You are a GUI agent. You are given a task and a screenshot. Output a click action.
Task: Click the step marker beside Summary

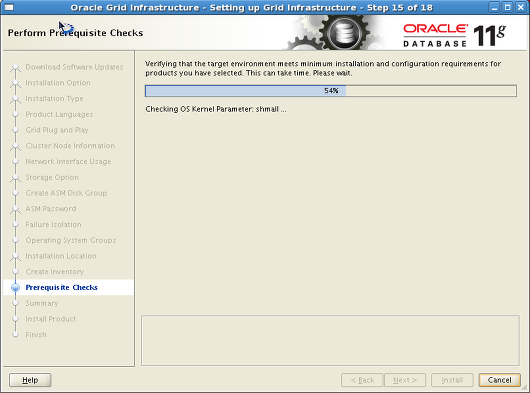[x=15, y=303]
